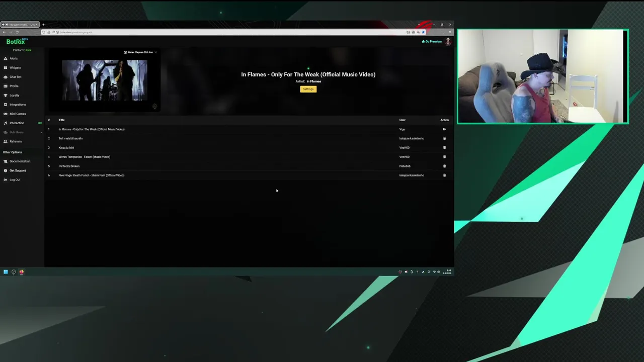Image resolution: width=644 pixels, height=362 pixels.
Task: Click the music video player thumbnail
Action: pos(105,80)
